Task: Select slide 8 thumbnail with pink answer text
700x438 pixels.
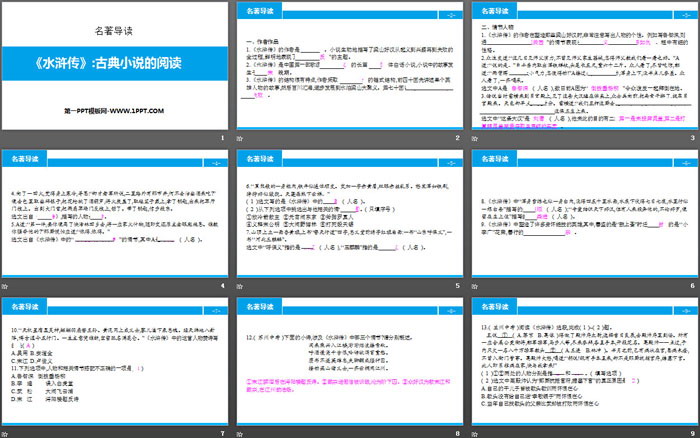Action: pos(350,362)
